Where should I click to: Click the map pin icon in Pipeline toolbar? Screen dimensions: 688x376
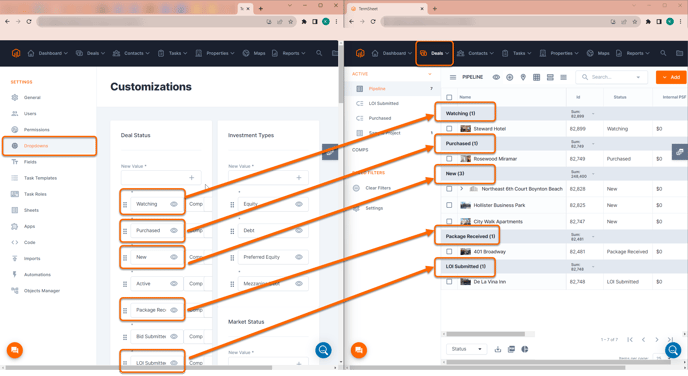[x=523, y=77]
